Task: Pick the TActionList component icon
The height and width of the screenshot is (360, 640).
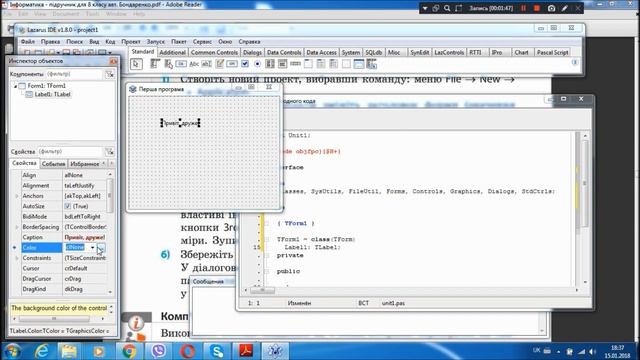Action: [371, 64]
